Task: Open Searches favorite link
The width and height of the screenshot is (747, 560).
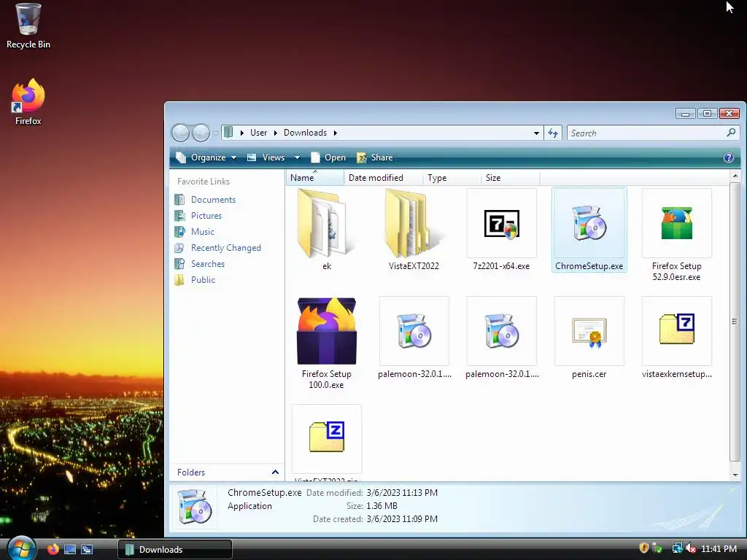Action: click(208, 264)
